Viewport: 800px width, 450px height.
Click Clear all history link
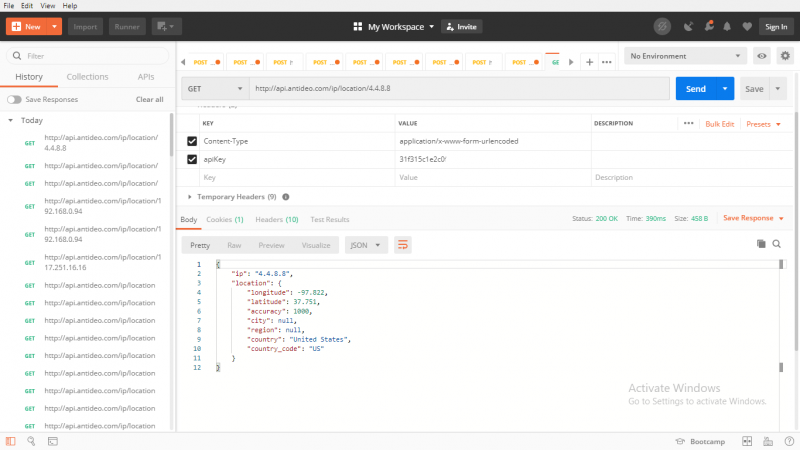point(149,99)
